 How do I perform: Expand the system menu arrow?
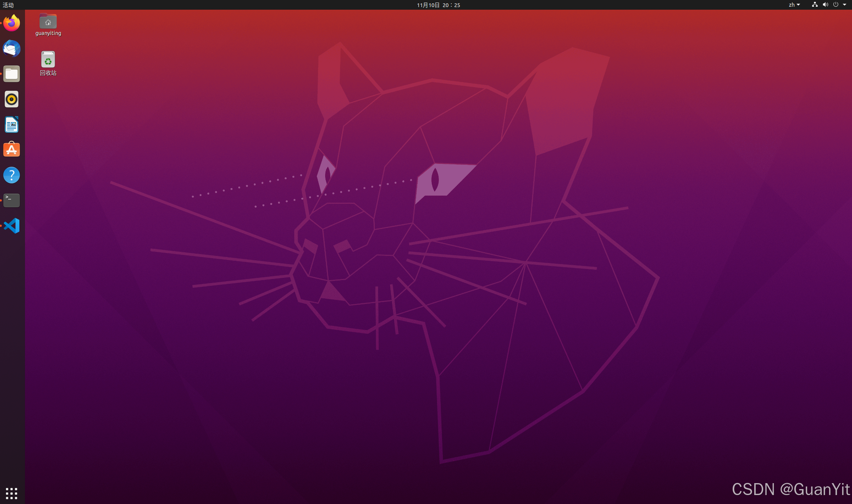click(845, 5)
